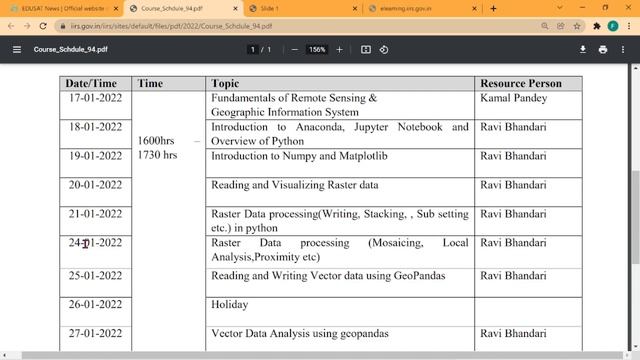Switch to Slide 1 tab
This screenshot has height=360, width=640.
click(303, 8)
